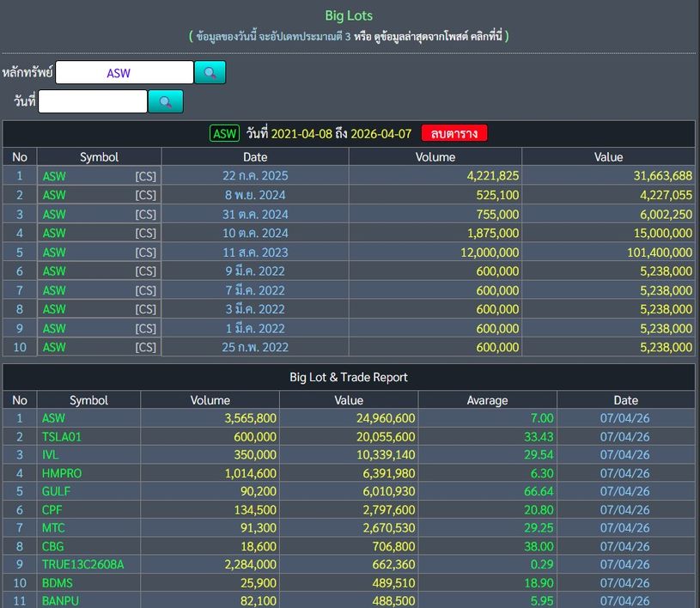The image size is (700, 608).
Task: Click the Volume column header in Trade Report
Action: pyautogui.click(x=210, y=400)
